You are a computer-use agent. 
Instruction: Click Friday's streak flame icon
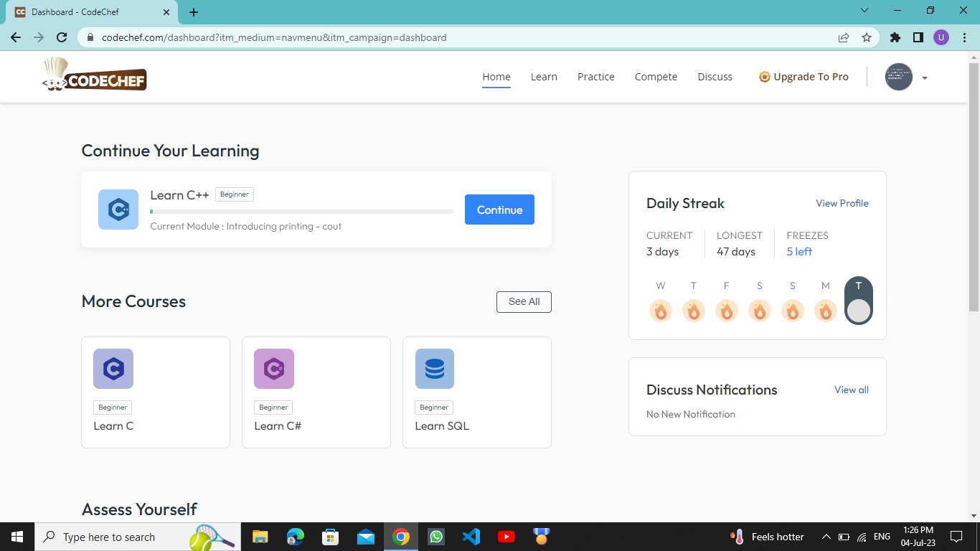pos(727,311)
